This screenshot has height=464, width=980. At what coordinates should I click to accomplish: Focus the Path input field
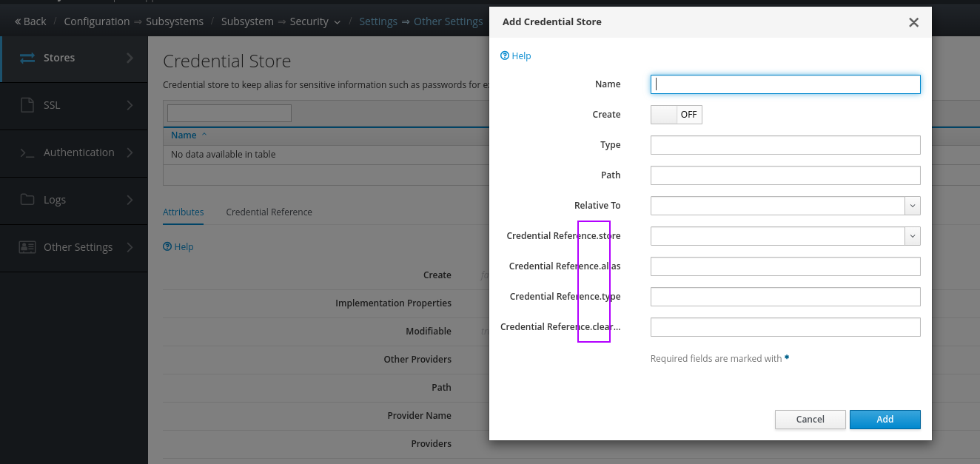point(785,175)
